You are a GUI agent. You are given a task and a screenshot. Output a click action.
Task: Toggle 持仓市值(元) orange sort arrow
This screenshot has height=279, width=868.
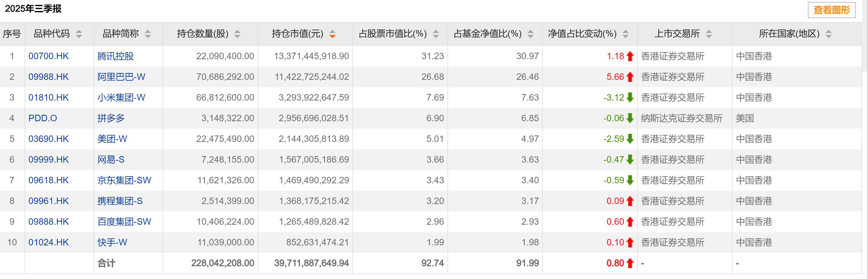(x=332, y=34)
